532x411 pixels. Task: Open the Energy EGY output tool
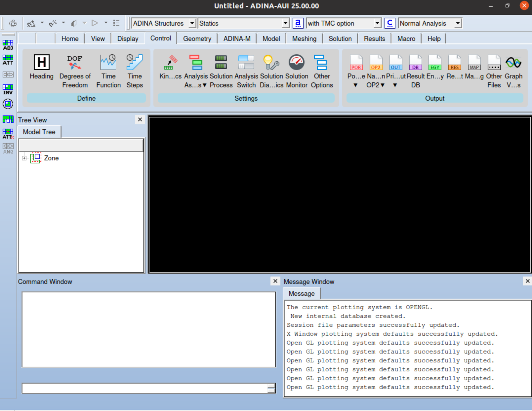click(x=435, y=67)
